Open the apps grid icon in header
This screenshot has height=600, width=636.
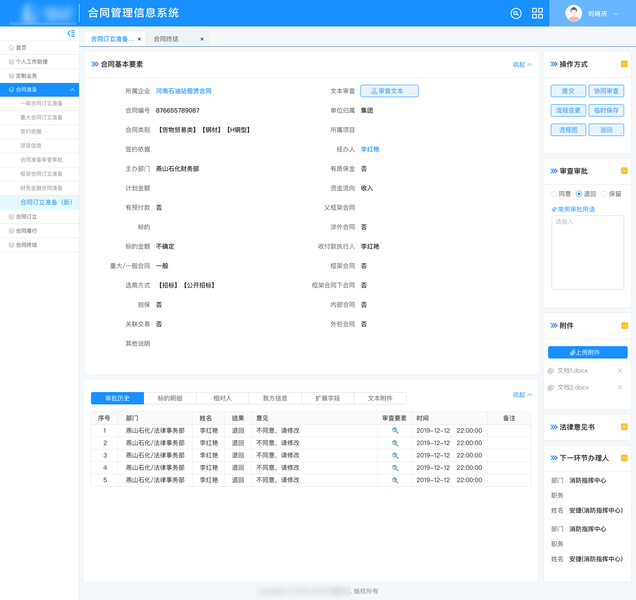pyautogui.click(x=537, y=13)
